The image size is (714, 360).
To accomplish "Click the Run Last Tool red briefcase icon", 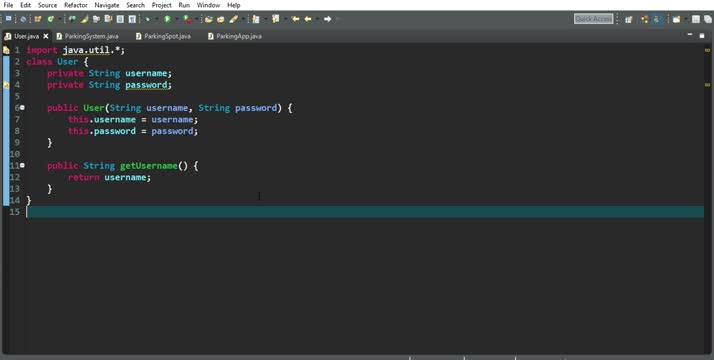I will click(188, 19).
